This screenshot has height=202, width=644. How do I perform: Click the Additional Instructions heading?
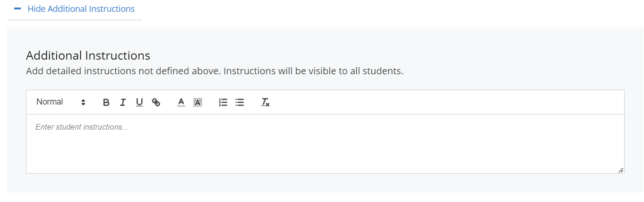88,55
